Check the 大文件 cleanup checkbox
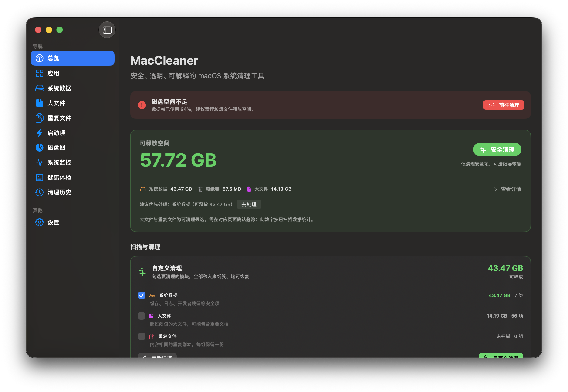 (142, 316)
